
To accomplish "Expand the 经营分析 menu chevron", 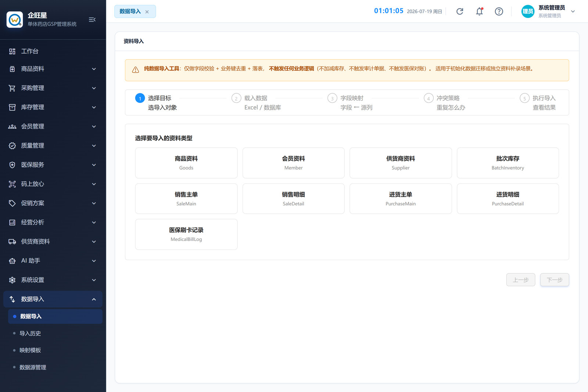I will pos(94,222).
